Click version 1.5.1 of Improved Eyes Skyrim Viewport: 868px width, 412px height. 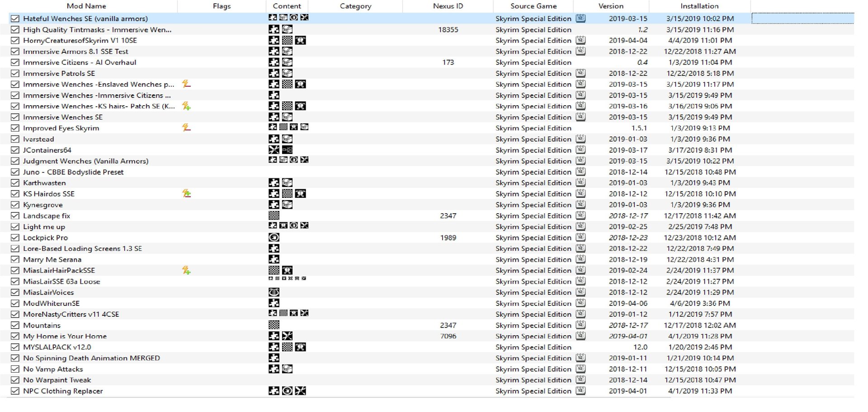point(639,128)
